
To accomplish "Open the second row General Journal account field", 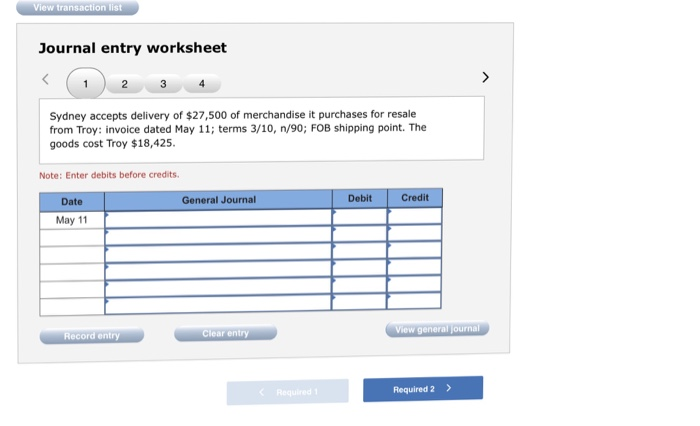I will coord(218,236).
